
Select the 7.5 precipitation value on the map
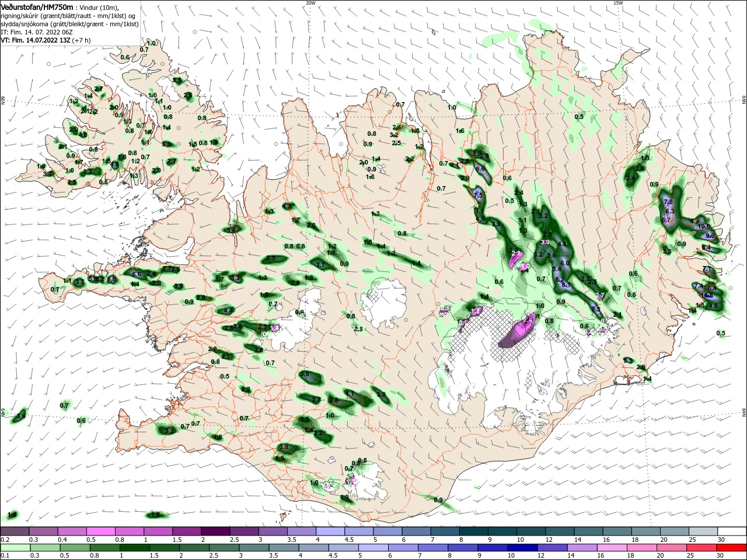click(x=479, y=194)
